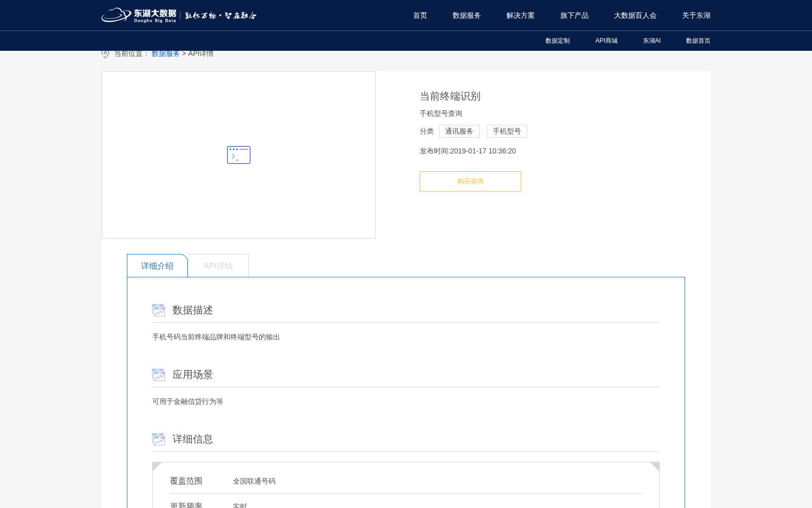
Task: Click the text 手机号码当前终端品牌和终端型号的输出
Action: [x=216, y=337]
